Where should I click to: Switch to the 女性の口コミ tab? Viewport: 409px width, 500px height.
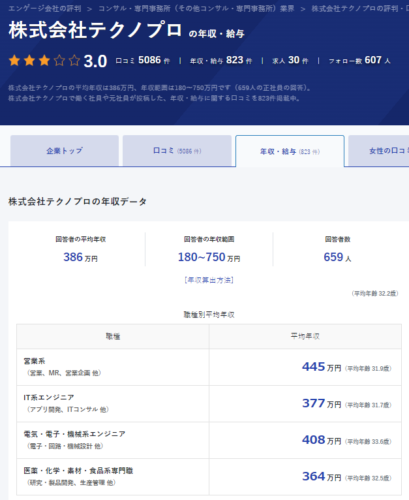point(379,151)
